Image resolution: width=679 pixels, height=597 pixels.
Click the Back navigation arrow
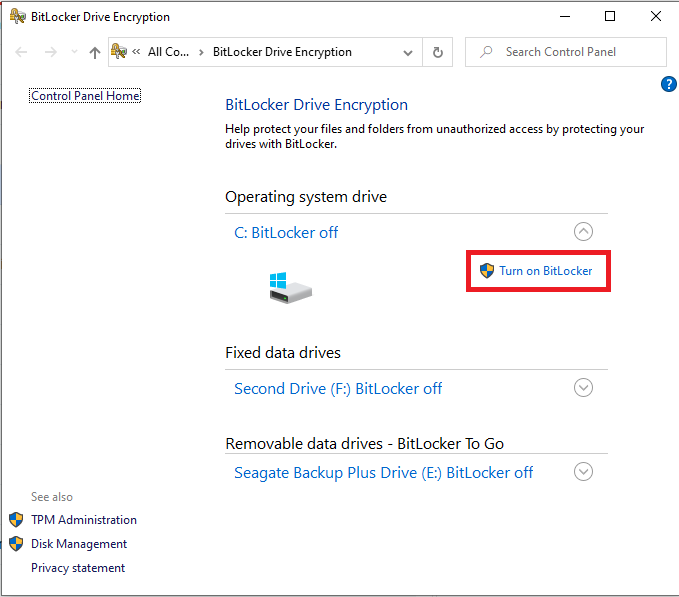point(21,52)
